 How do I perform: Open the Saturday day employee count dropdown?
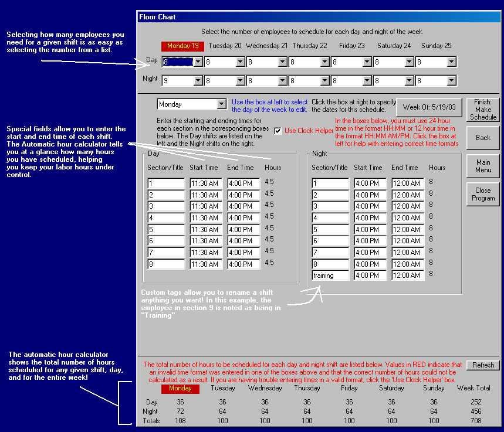pyautogui.click(x=409, y=62)
